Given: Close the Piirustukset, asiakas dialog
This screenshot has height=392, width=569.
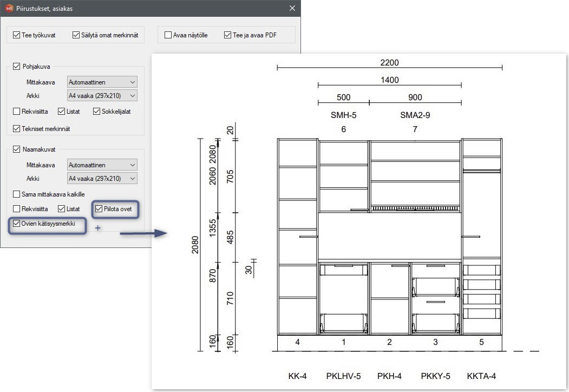Looking at the screenshot, I should click(292, 8).
